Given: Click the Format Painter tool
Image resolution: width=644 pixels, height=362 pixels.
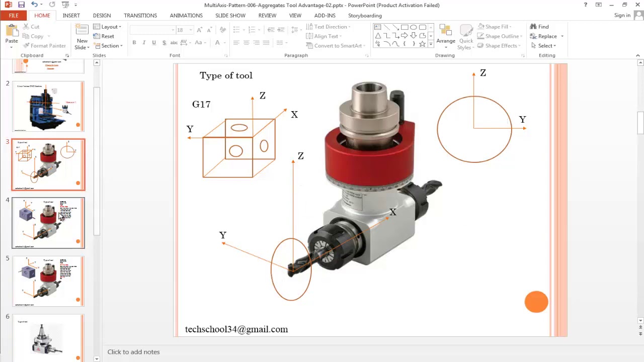Looking at the screenshot, I should click(44, 46).
